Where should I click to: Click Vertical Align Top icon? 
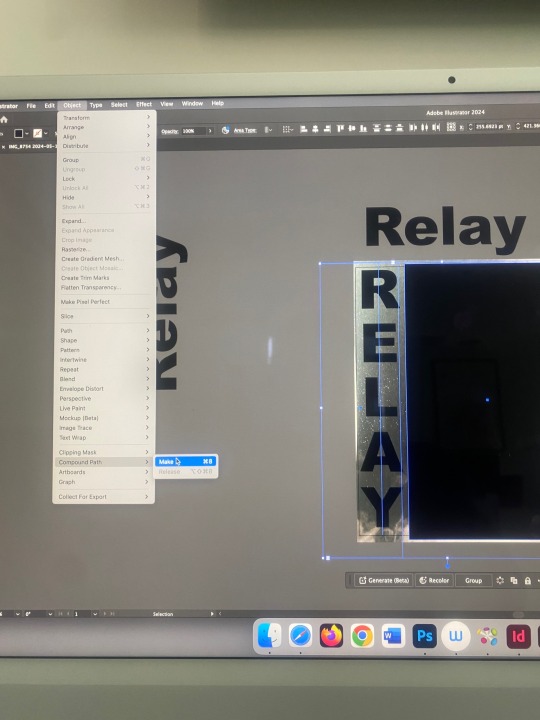click(340, 129)
